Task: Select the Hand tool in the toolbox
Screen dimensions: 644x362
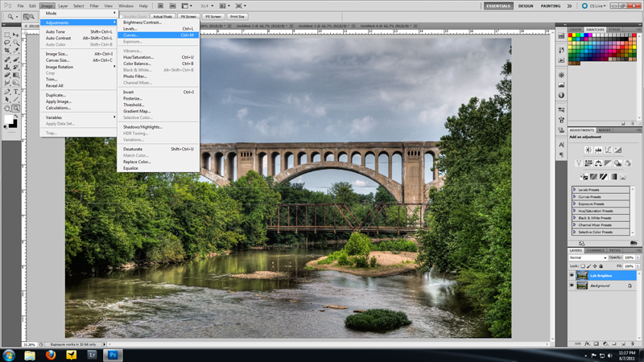Action: [x=7, y=108]
